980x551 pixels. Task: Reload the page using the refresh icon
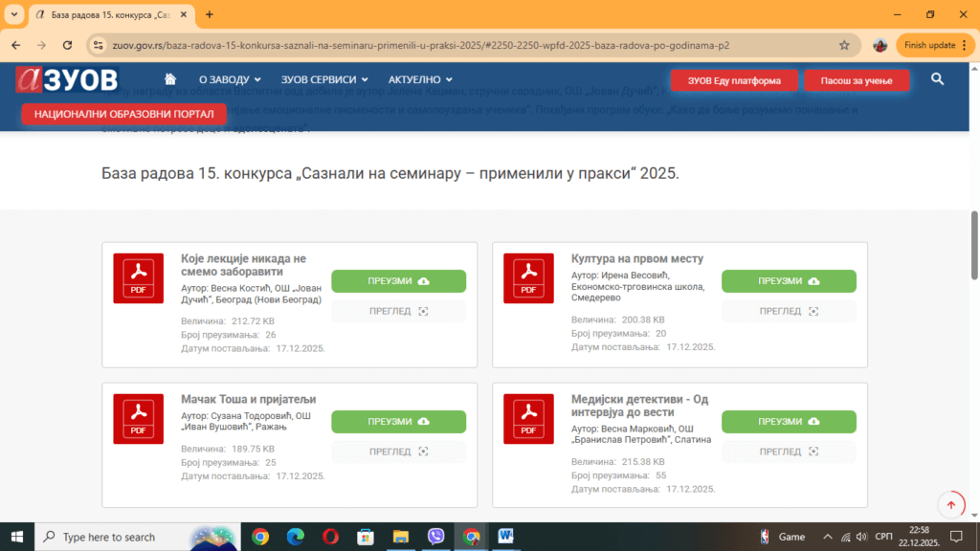67,45
